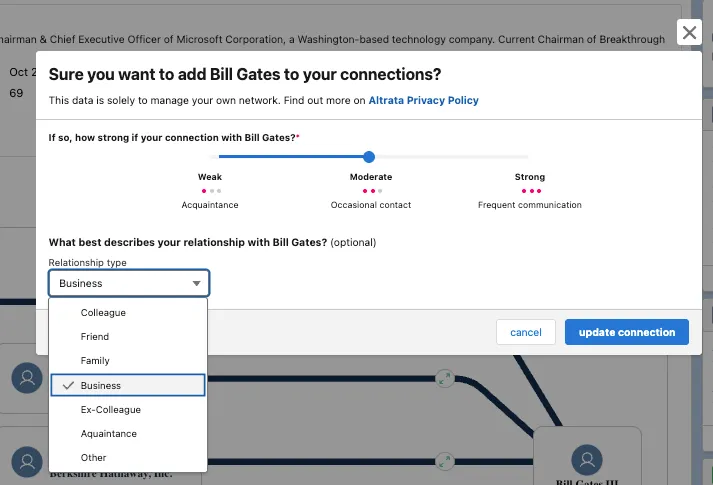Image resolution: width=713 pixels, height=485 pixels.
Task: Open the Relationship type dropdown arrow
Action: tap(196, 283)
